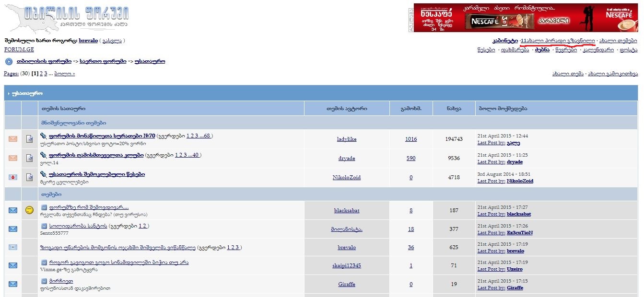Viewport: 644px width, 297px height.
Task: Click pin icon beside ფორუმის მონაწილეთა სურათები №70
Action: [44, 136]
